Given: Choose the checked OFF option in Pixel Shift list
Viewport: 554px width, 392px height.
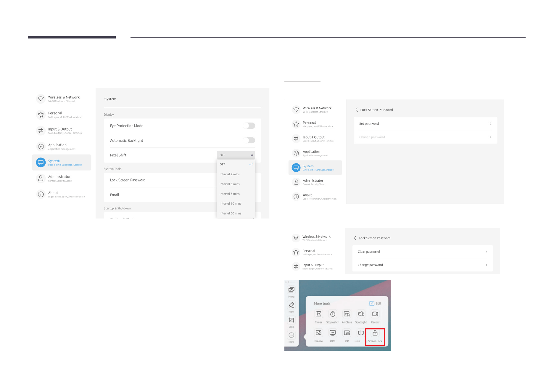Looking at the screenshot, I should coord(236,164).
